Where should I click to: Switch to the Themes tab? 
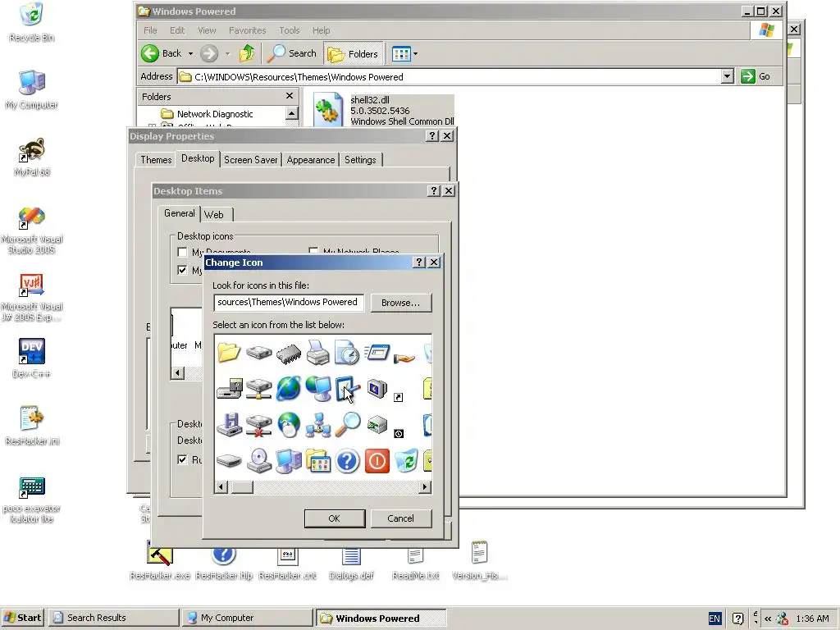[156, 160]
